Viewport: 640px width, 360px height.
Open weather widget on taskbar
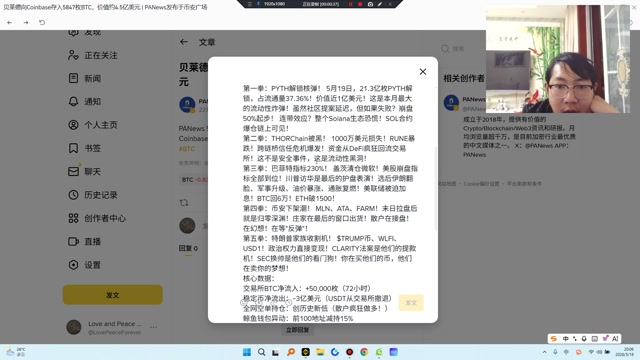coord(16,352)
